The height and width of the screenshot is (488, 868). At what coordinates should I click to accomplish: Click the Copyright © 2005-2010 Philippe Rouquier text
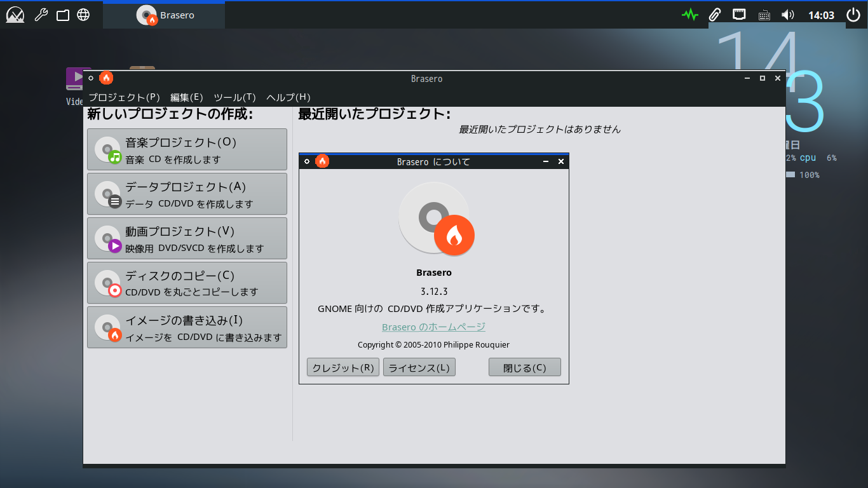pyautogui.click(x=433, y=344)
